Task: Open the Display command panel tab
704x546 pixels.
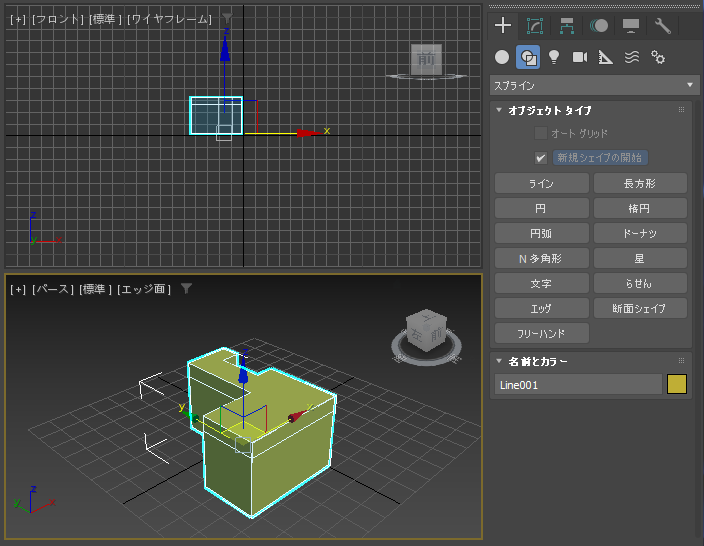Action: coord(631,26)
